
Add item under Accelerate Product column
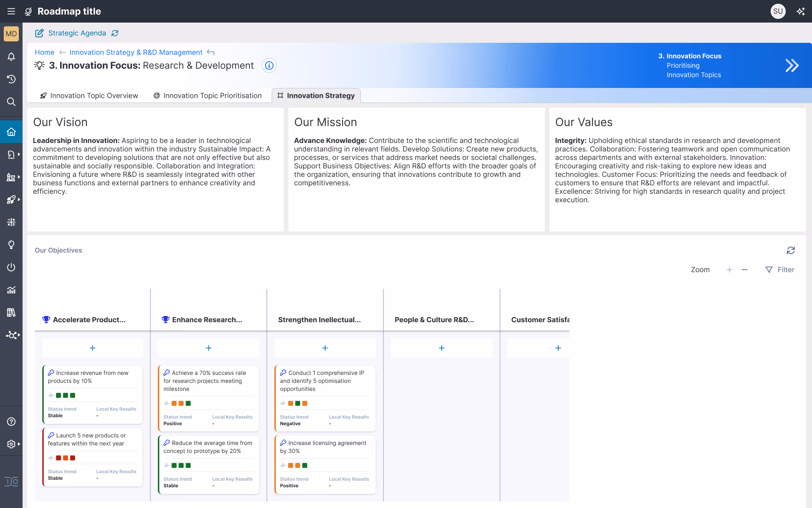pos(93,348)
